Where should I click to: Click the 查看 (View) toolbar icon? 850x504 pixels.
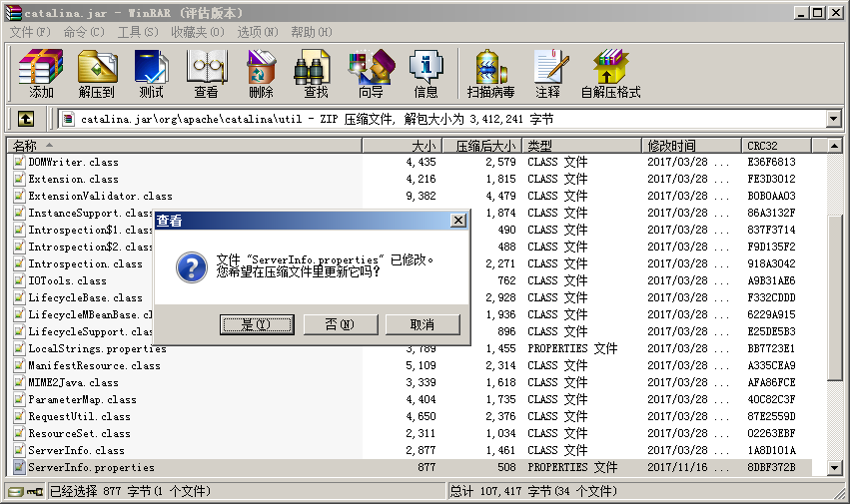[207, 74]
